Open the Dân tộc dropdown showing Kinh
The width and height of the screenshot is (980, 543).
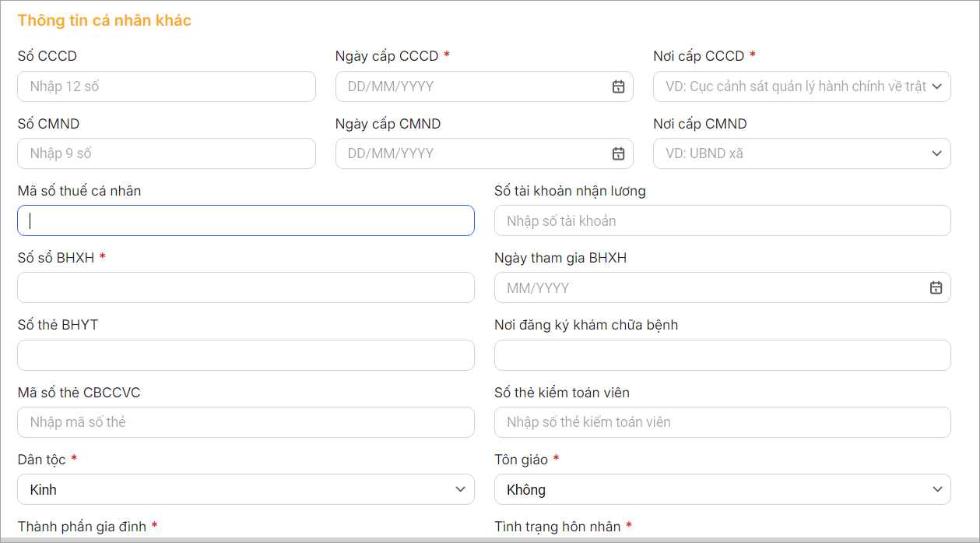click(245, 490)
